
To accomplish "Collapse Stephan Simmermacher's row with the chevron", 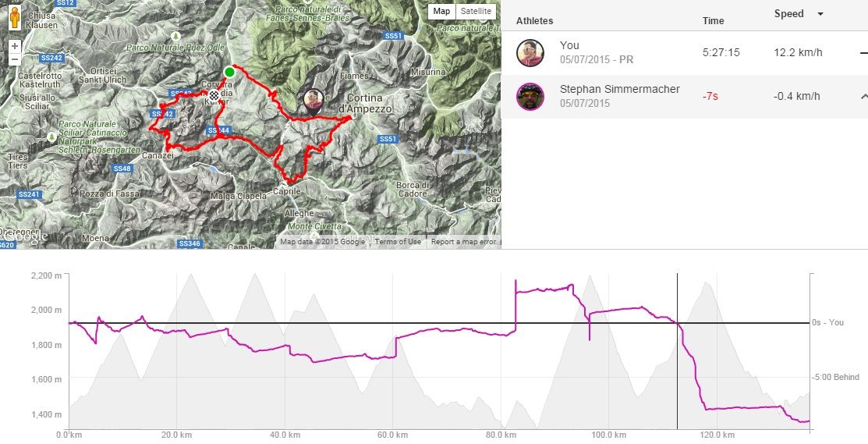I will pos(863,96).
